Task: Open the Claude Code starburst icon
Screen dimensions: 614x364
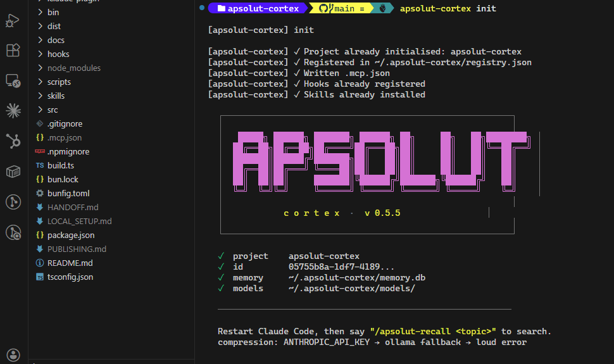Action: (x=13, y=111)
